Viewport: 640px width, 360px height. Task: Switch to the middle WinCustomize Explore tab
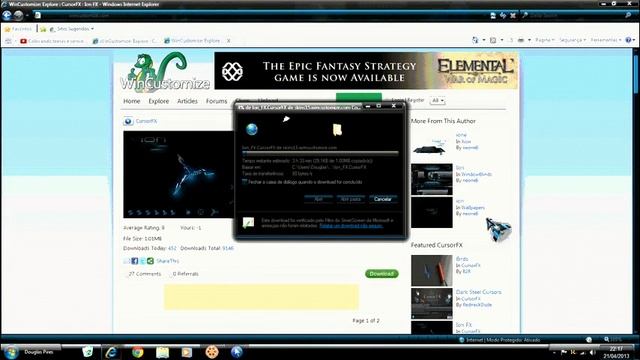[125, 41]
